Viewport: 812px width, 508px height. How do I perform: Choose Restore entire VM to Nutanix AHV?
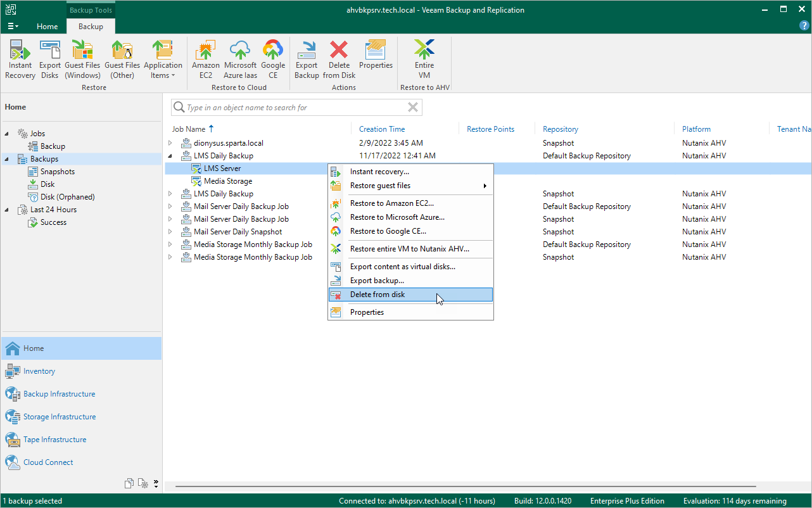click(x=410, y=249)
